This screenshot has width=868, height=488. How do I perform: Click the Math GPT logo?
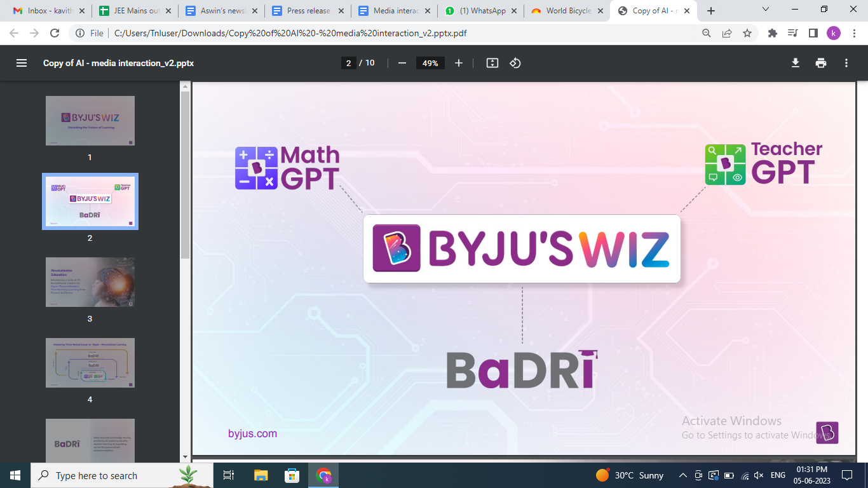pyautogui.click(x=287, y=168)
